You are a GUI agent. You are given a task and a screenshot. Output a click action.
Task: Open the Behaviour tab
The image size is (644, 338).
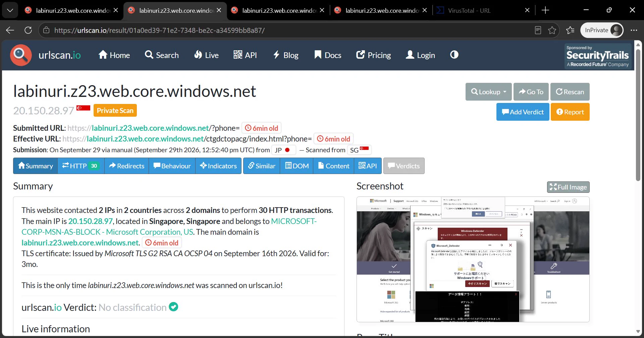172,166
